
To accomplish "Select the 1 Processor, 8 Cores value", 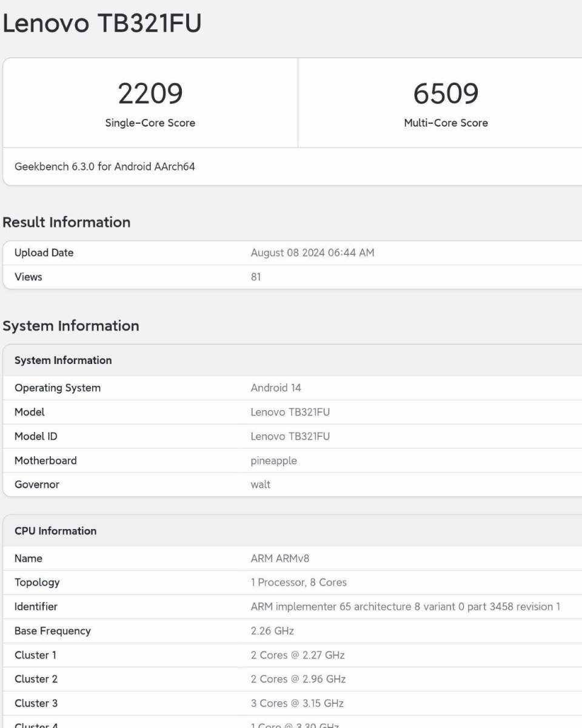I will coord(299,582).
